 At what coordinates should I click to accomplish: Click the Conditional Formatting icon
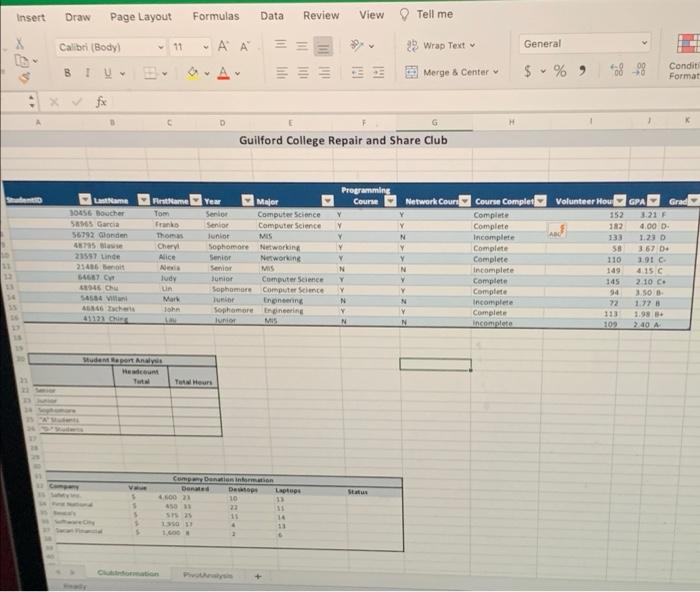click(687, 56)
